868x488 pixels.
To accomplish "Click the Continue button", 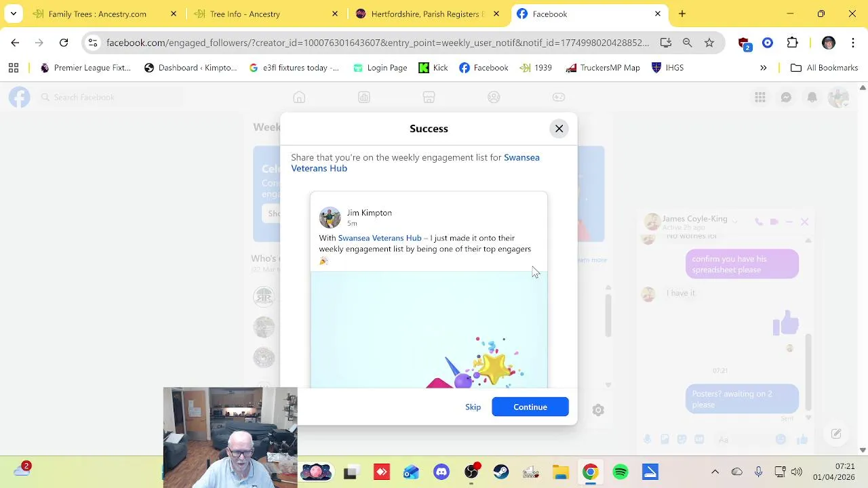I will [530, 407].
